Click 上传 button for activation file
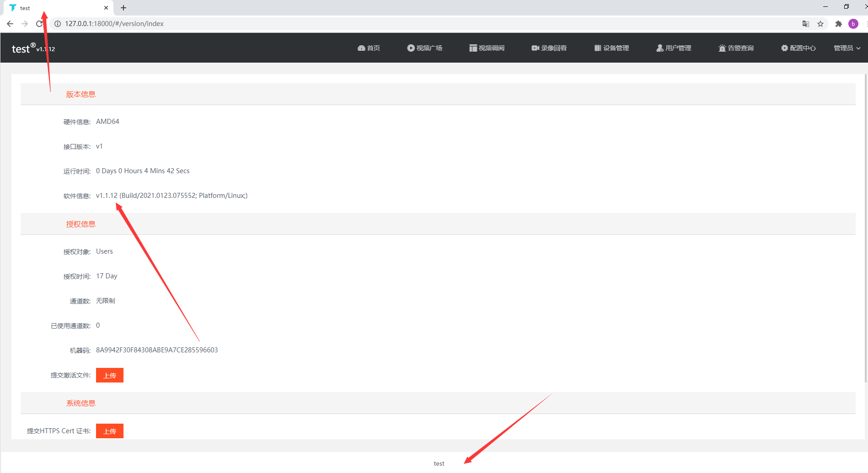The width and height of the screenshot is (868, 473). (x=110, y=375)
